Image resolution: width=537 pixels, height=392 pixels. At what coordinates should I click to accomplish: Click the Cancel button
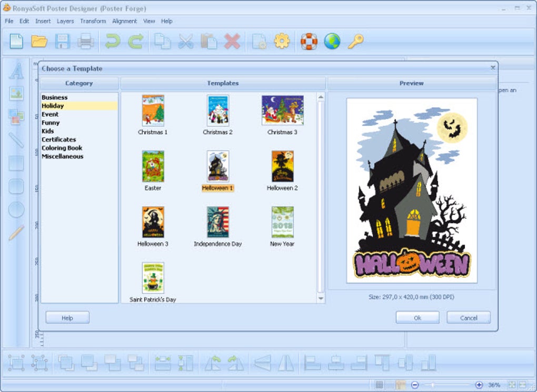(x=469, y=317)
